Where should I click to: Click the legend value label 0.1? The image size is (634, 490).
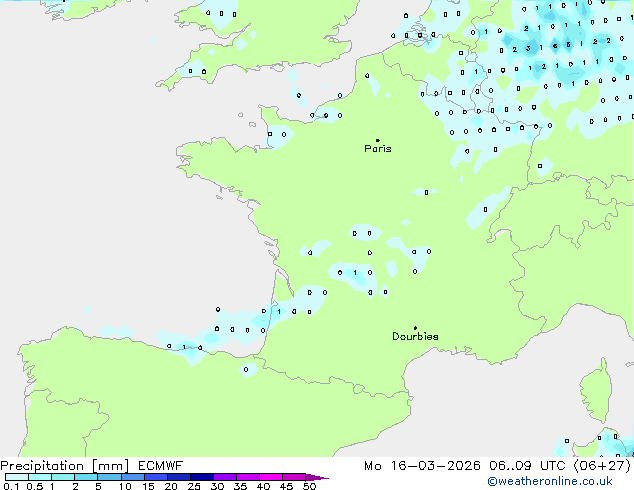(10, 487)
